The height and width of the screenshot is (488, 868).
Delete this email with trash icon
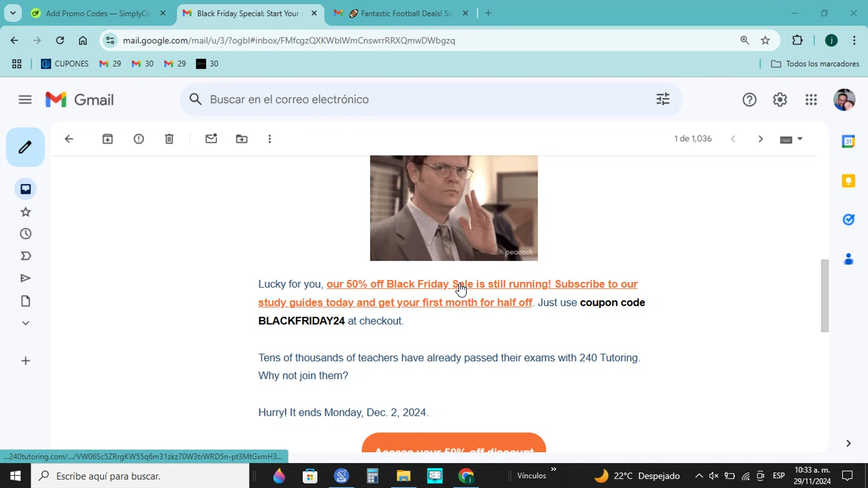click(x=169, y=139)
